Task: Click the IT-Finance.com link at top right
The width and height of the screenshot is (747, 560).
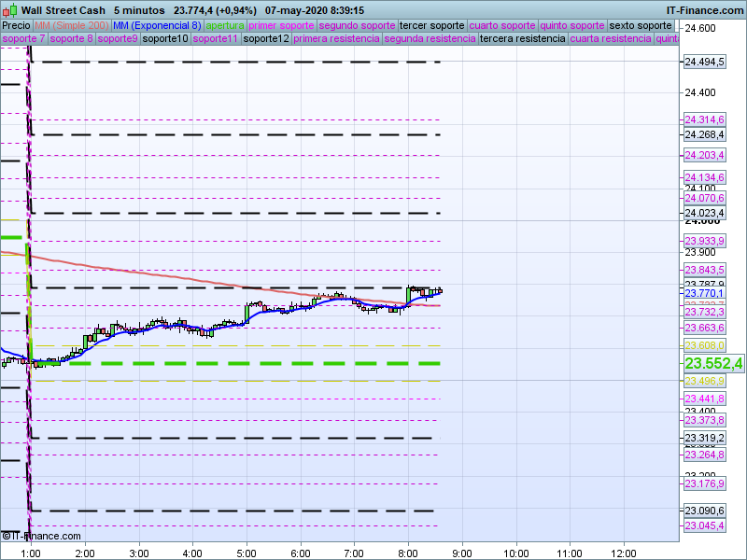Action: click(x=705, y=9)
